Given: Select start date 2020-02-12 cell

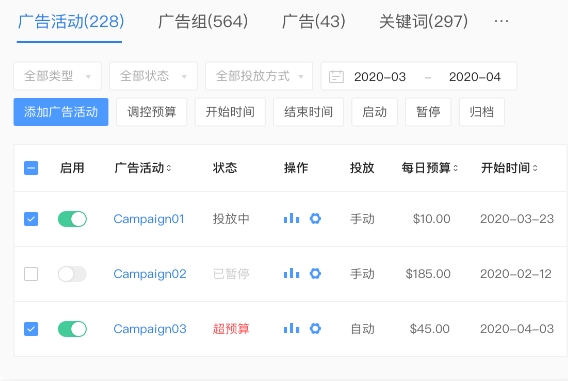Looking at the screenshot, I should point(516,274).
